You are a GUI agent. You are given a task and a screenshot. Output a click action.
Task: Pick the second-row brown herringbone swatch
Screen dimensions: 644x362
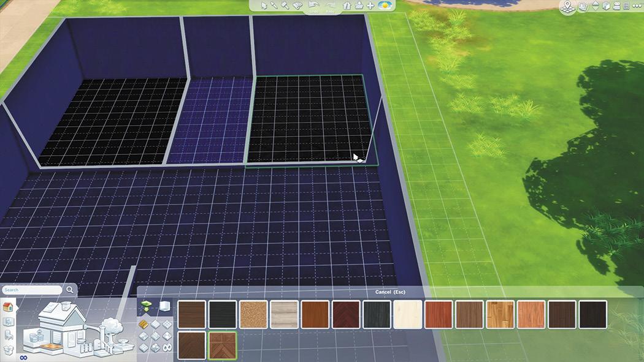[192, 345]
